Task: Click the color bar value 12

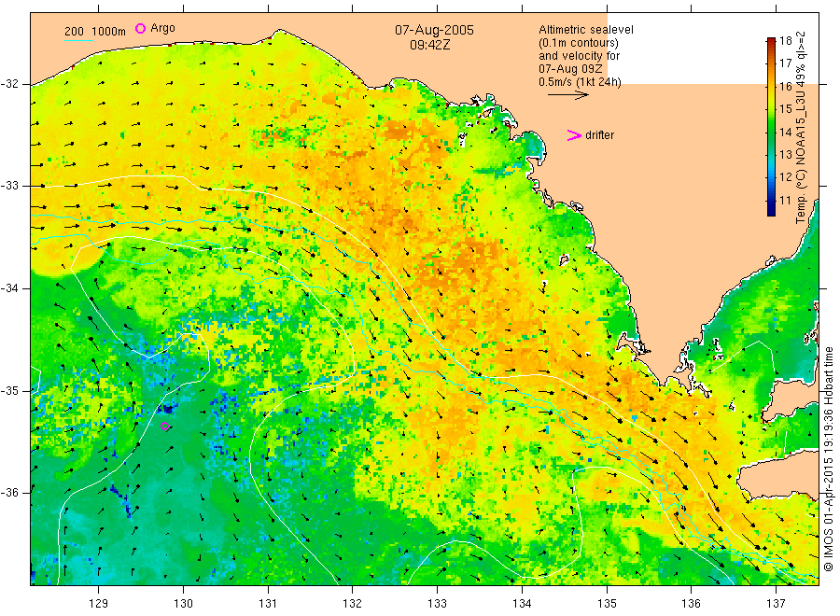Action: point(785,177)
